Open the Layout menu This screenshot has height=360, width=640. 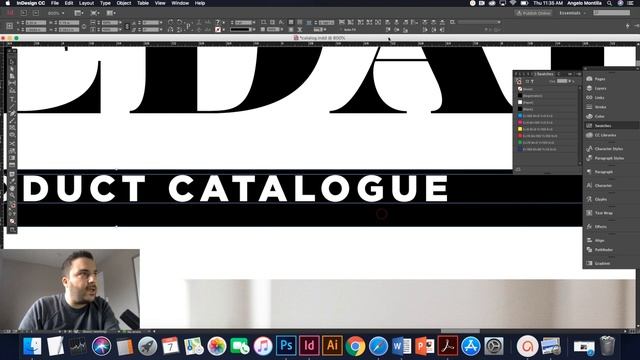(x=86, y=3)
